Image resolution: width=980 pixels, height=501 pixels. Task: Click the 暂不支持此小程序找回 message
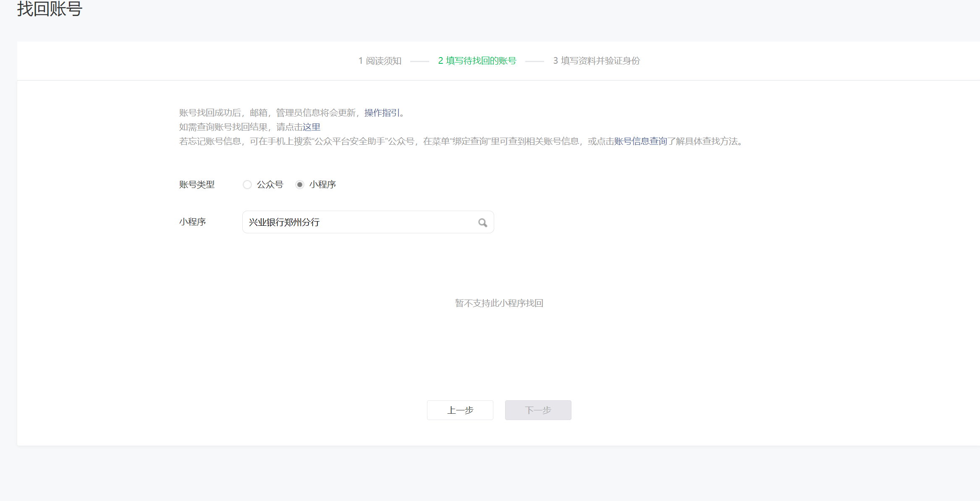499,303
